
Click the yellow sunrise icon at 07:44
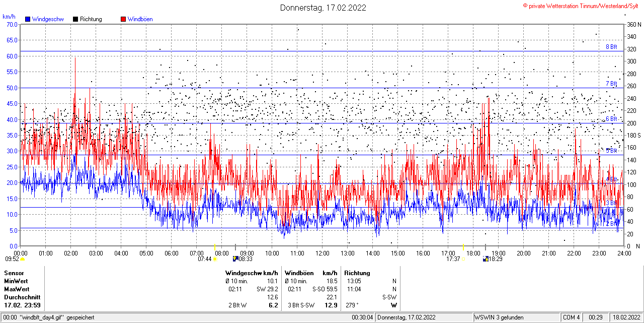(x=215, y=259)
